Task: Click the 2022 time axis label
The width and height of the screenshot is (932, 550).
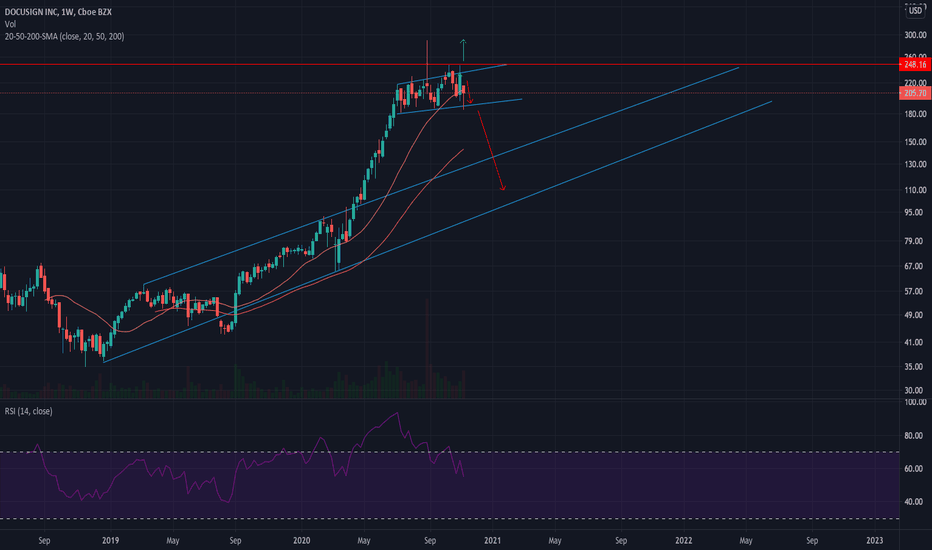Action: (x=684, y=540)
